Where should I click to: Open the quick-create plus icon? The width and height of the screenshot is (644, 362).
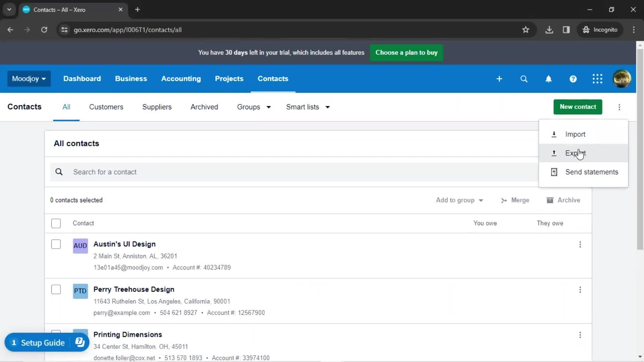499,79
